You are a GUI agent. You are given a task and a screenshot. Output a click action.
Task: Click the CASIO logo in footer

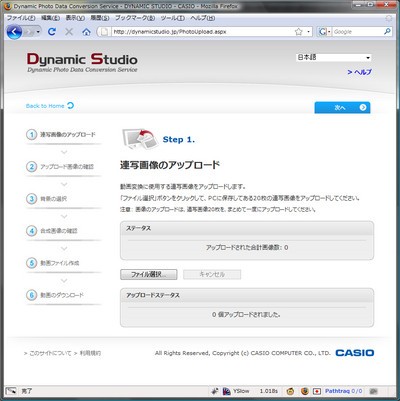[355, 353]
